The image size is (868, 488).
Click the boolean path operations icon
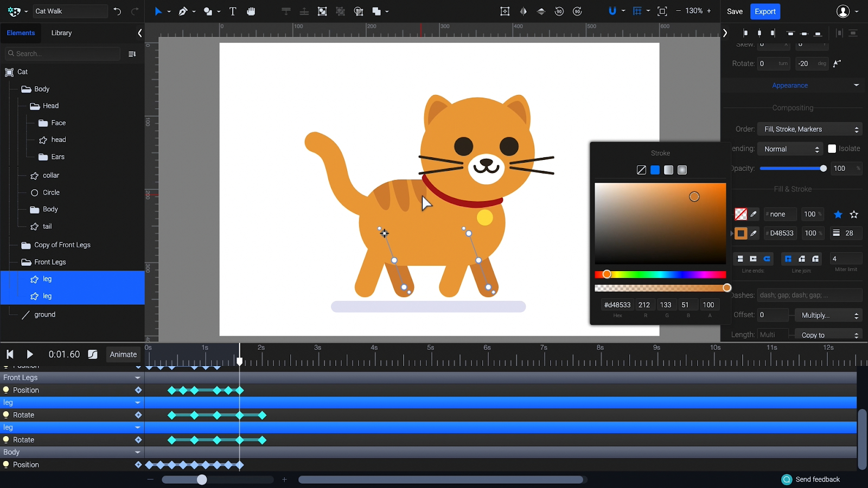376,11
